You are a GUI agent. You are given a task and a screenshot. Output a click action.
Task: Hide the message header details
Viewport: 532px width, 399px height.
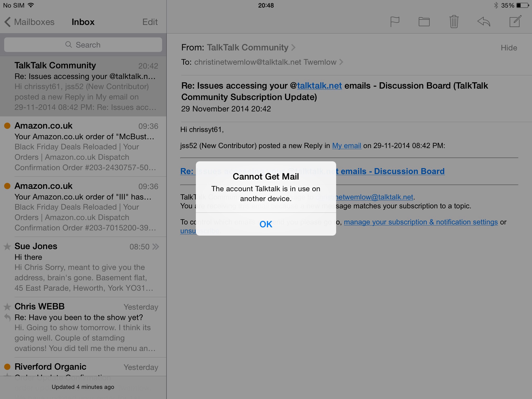[x=509, y=48]
